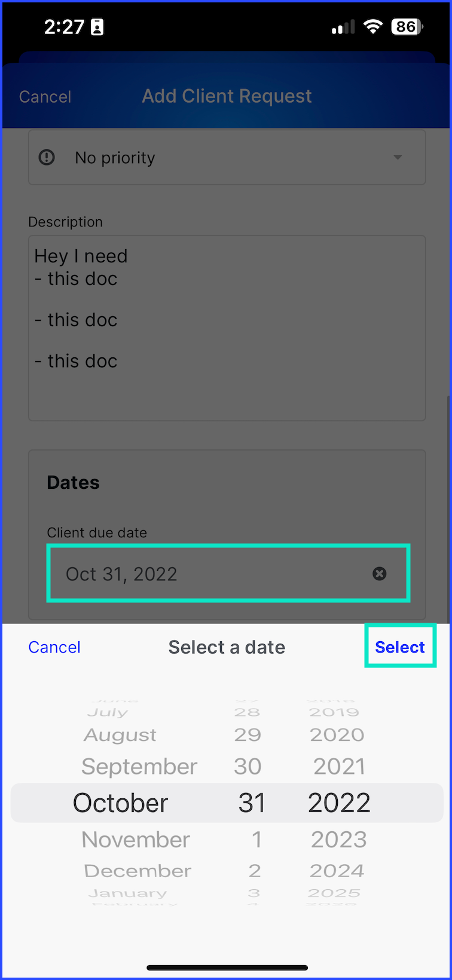Tap the Description text area
The width and height of the screenshot is (452, 980).
(x=227, y=328)
